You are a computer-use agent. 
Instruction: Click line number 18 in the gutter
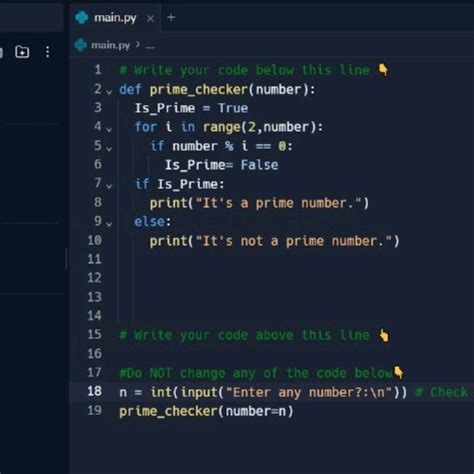pos(94,391)
